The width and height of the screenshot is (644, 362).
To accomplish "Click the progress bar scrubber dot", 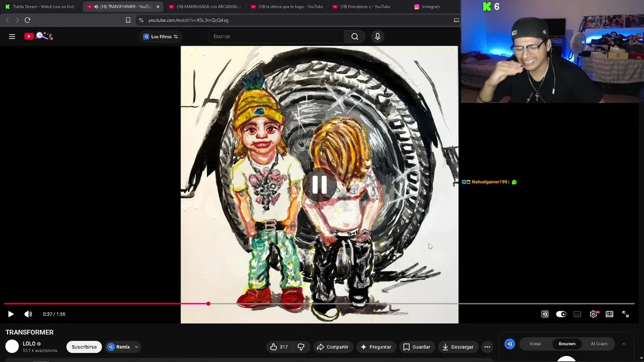I will coord(208,304).
